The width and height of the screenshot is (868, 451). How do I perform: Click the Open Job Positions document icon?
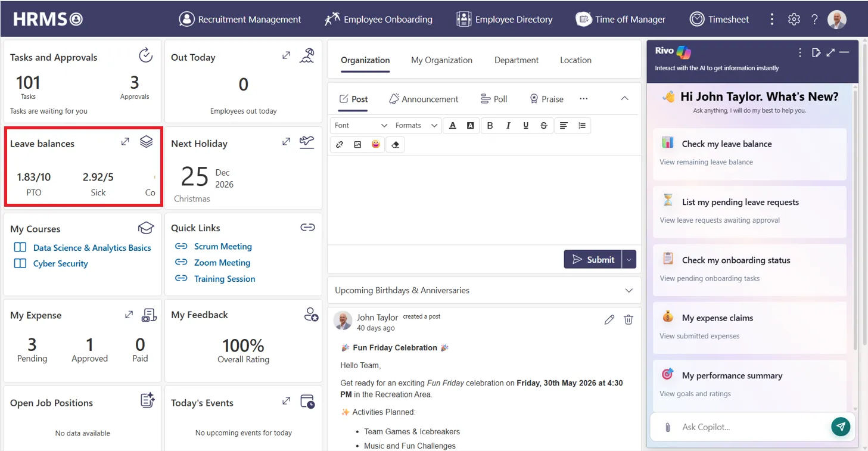[147, 400]
